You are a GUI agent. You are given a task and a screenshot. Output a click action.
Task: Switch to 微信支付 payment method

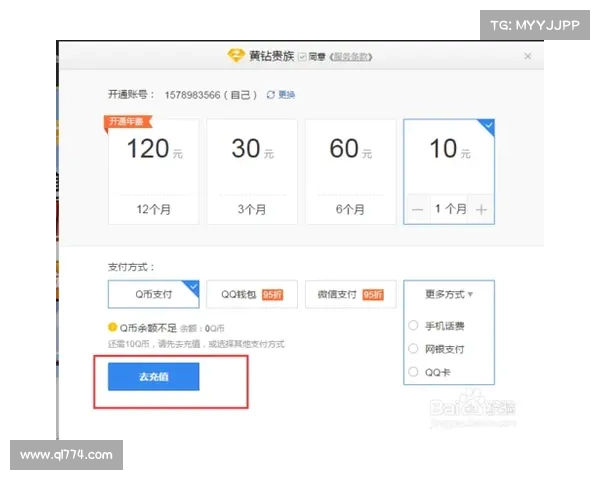coord(350,294)
